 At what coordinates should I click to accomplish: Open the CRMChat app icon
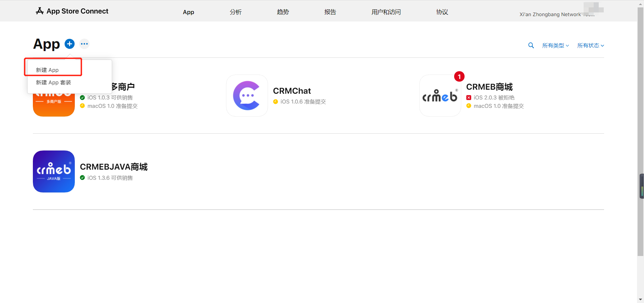247,96
